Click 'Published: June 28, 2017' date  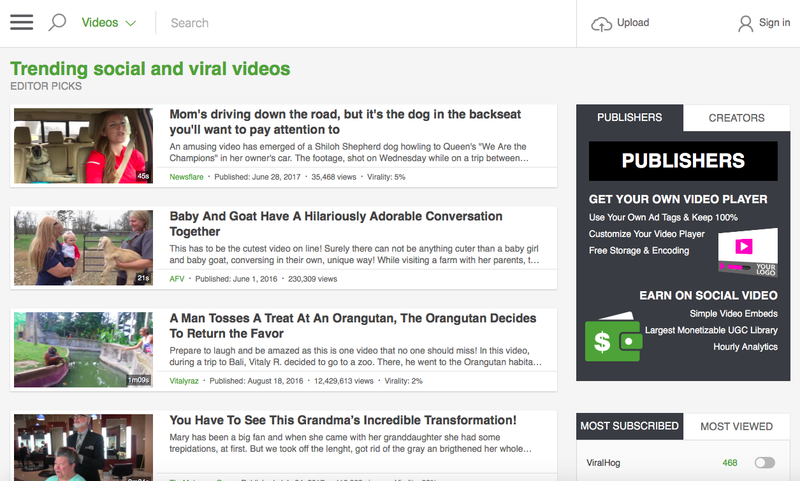click(257, 177)
